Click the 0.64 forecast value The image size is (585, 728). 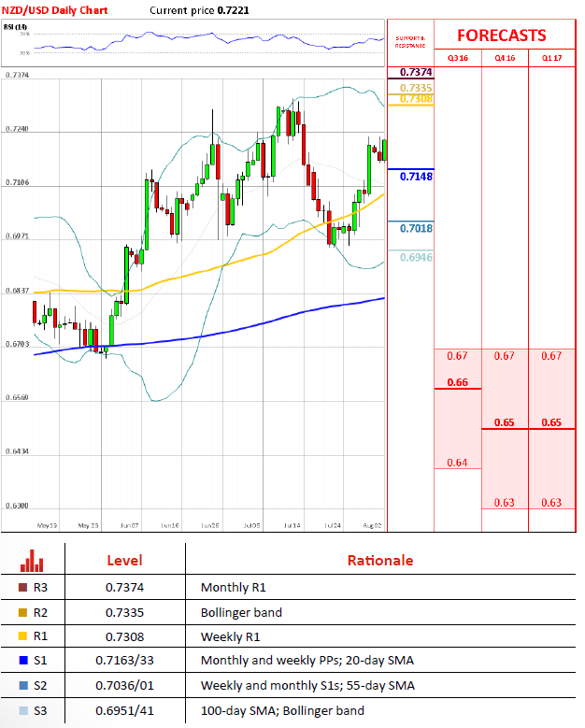click(x=457, y=463)
